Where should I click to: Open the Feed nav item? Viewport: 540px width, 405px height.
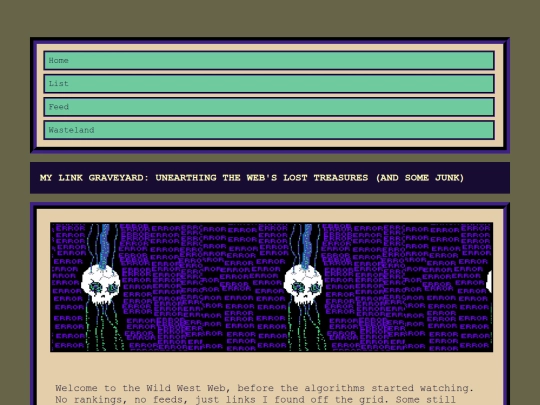click(x=269, y=107)
